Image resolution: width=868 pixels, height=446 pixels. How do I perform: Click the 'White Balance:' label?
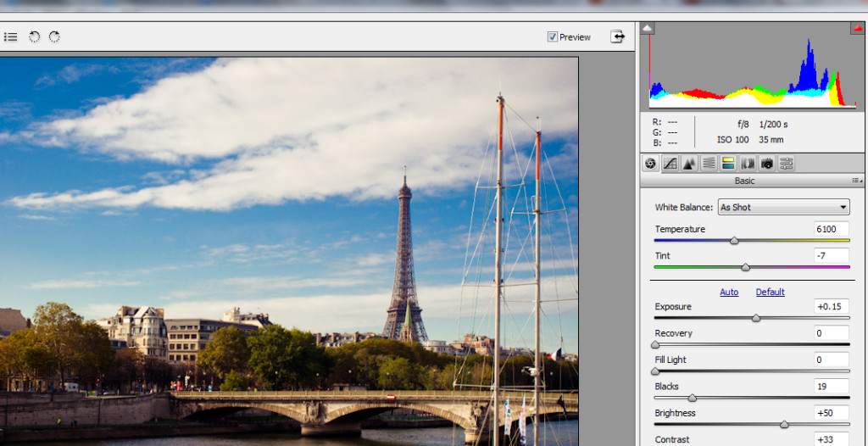(x=684, y=207)
